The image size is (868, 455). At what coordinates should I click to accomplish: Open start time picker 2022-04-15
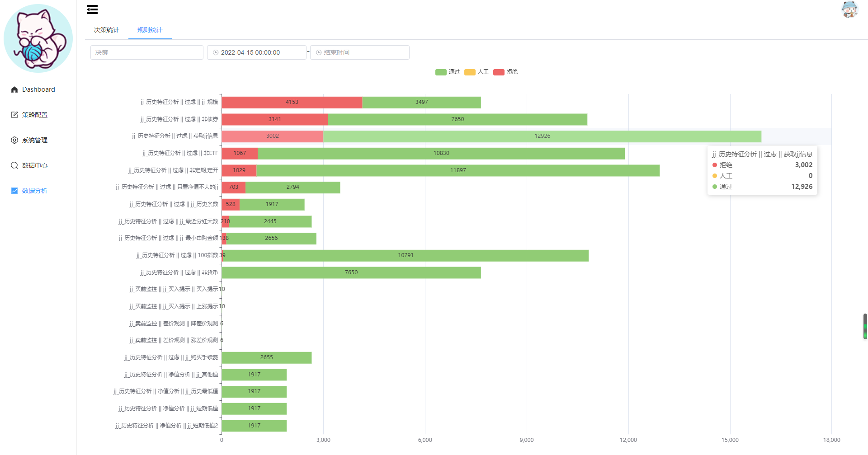pos(257,52)
